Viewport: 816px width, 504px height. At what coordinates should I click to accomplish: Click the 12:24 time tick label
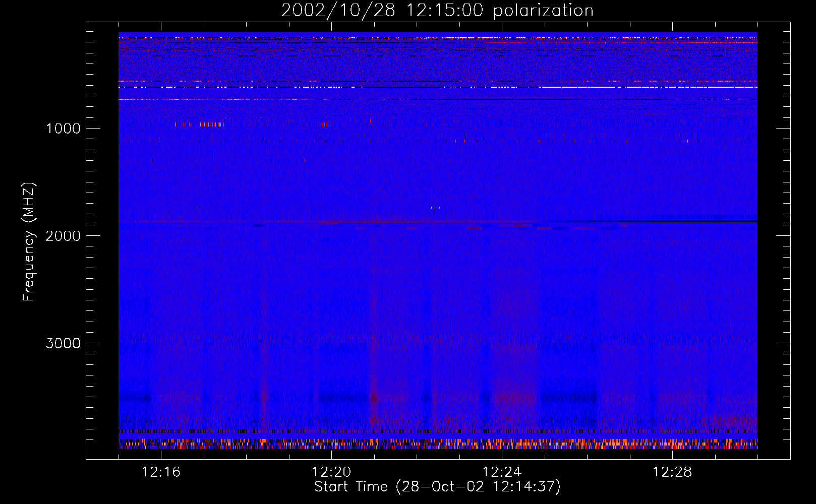pos(502,472)
